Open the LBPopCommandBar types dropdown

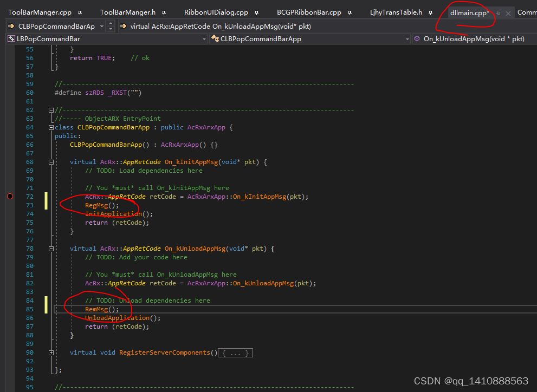coord(204,38)
